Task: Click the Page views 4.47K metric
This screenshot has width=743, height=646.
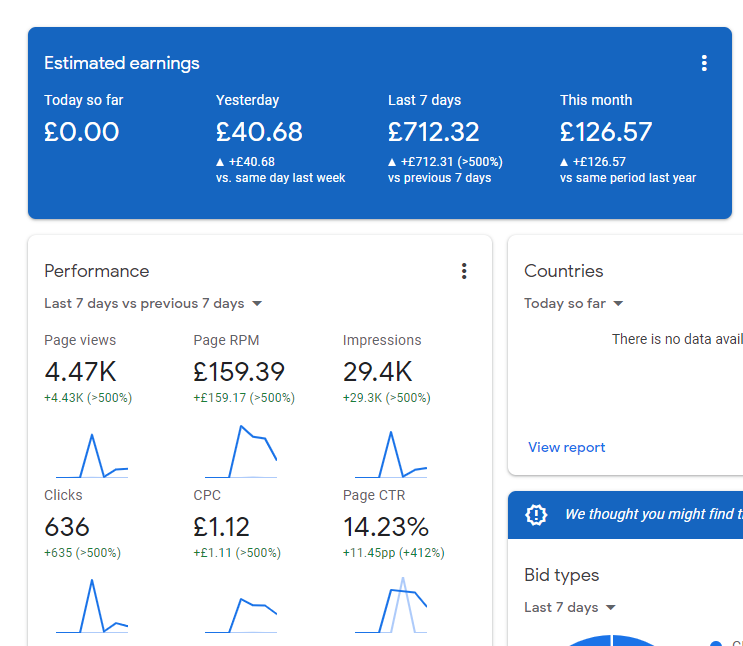Action: point(80,372)
